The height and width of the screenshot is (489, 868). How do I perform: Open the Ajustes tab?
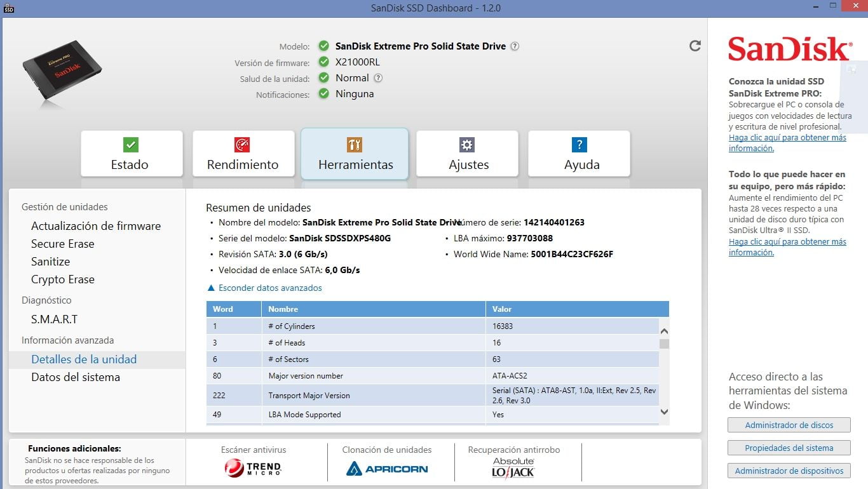tap(467, 154)
